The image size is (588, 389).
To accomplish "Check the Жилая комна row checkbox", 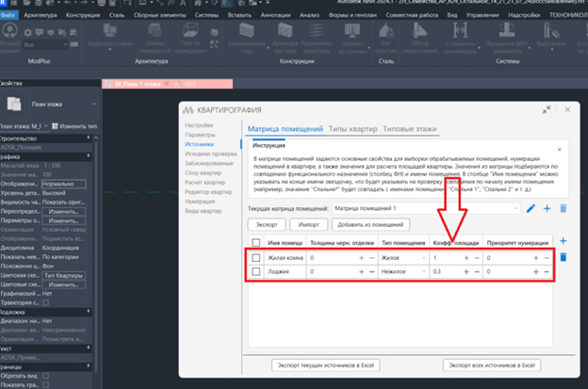I will click(x=256, y=258).
